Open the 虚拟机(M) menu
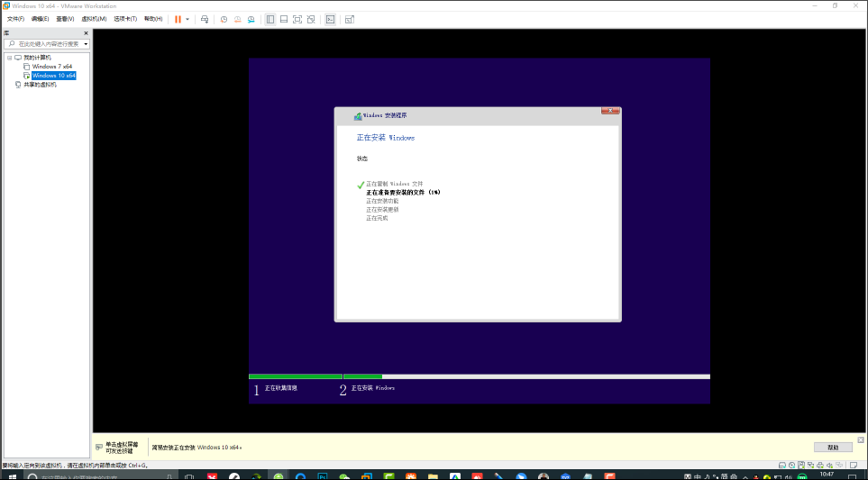Viewport: 868px width, 480px height. 94,19
